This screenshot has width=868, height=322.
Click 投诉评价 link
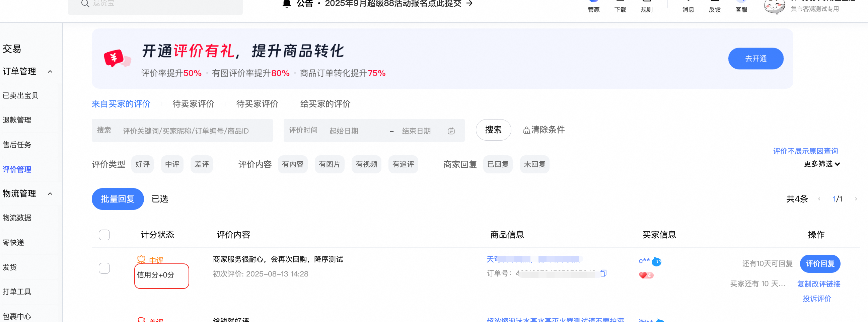click(x=817, y=299)
